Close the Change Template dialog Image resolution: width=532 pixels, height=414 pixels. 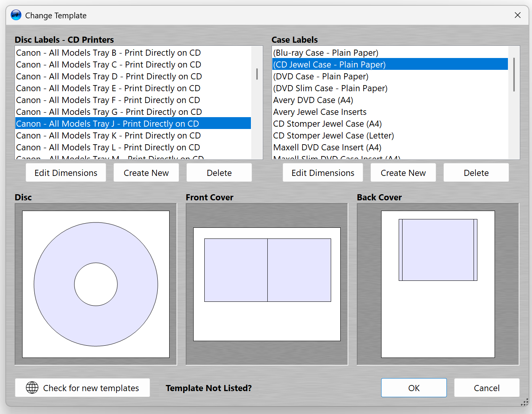coord(517,15)
